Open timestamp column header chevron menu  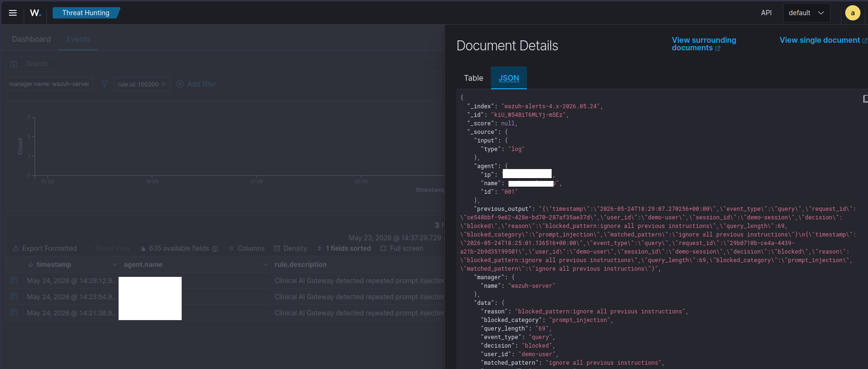114,265
